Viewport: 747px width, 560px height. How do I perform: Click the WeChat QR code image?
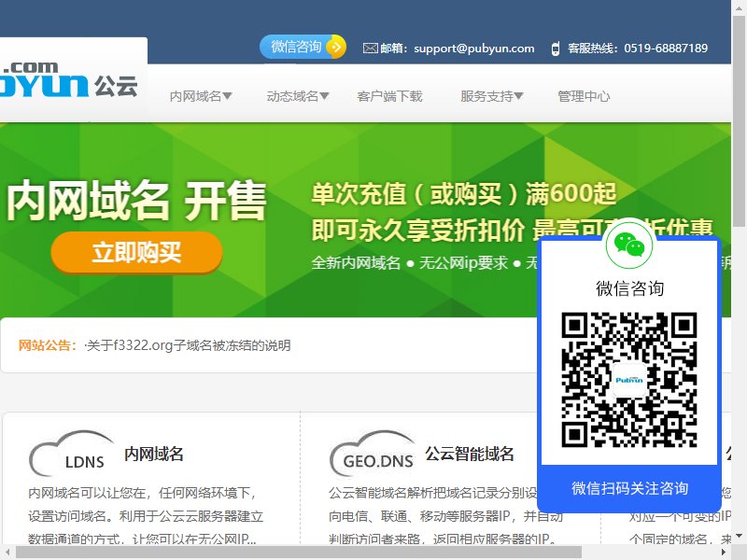(x=629, y=380)
